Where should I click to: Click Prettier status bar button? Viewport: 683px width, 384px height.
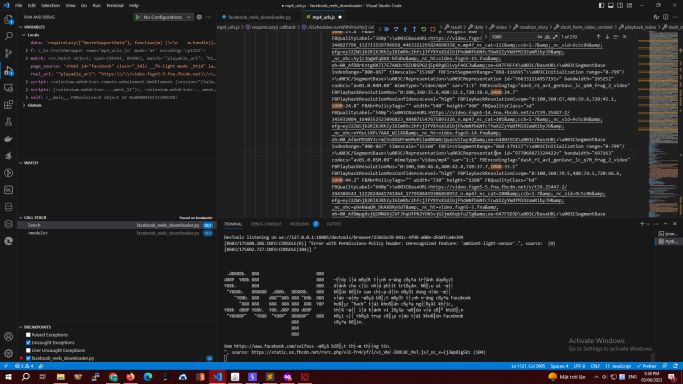click(x=646, y=366)
